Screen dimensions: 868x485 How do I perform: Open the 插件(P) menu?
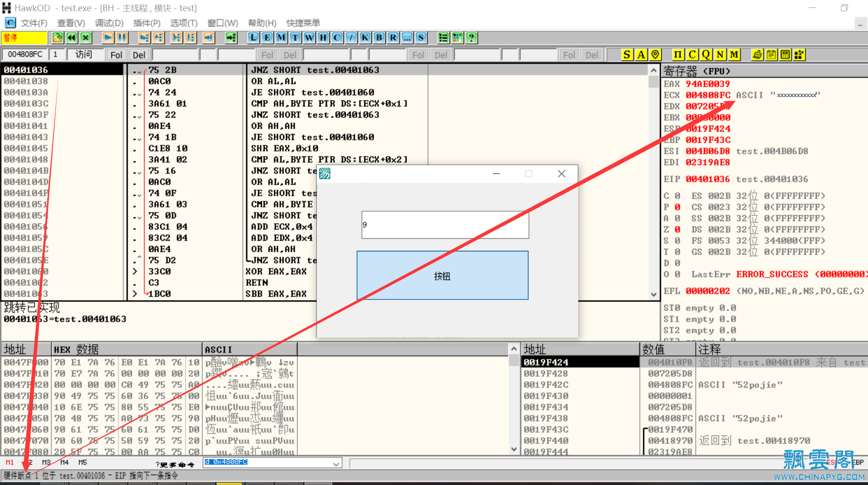(x=147, y=23)
